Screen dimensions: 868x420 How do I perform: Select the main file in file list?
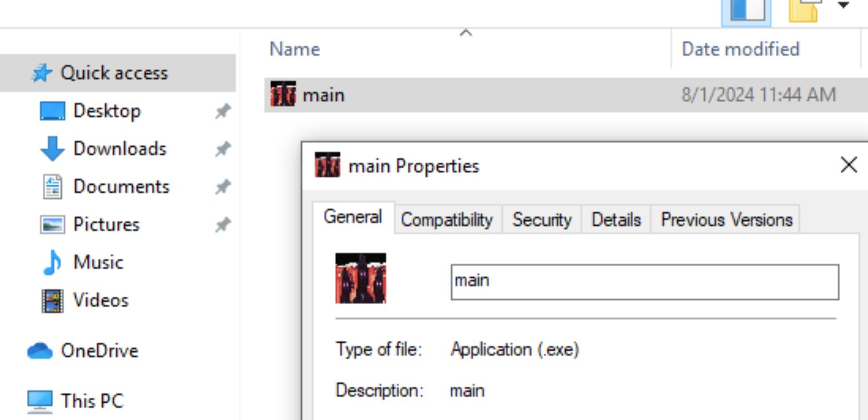[323, 95]
